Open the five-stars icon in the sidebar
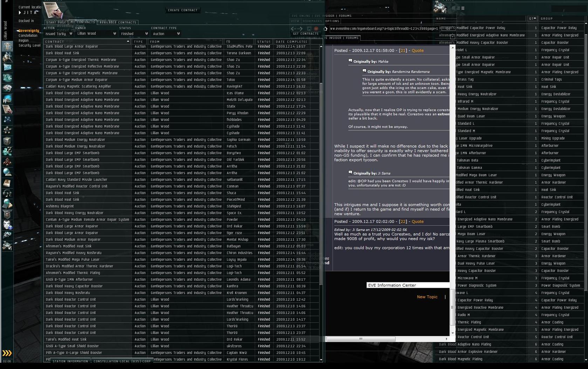 pyautogui.click(x=7, y=130)
